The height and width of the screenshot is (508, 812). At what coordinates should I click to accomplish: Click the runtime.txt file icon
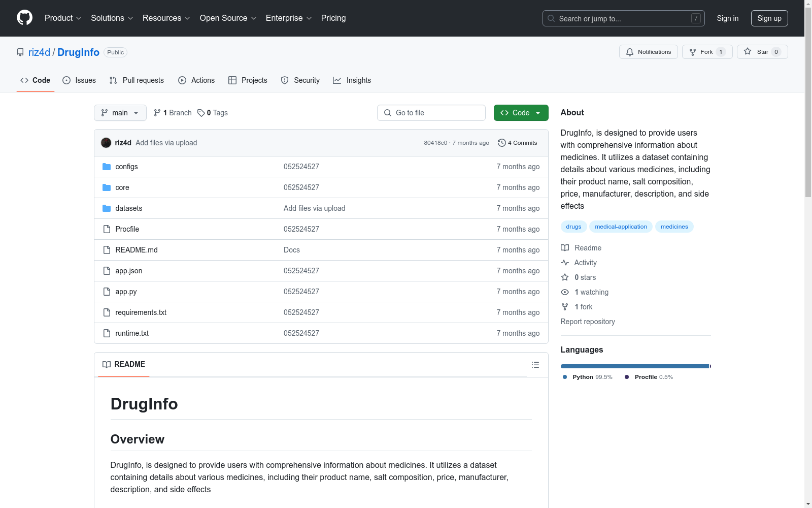107,333
